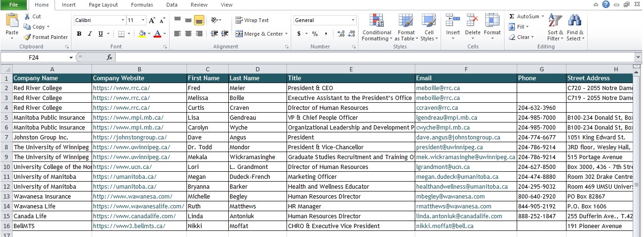The height and width of the screenshot is (237, 644).
Task: Toggle Underline formatting
Action: (101, 34)
